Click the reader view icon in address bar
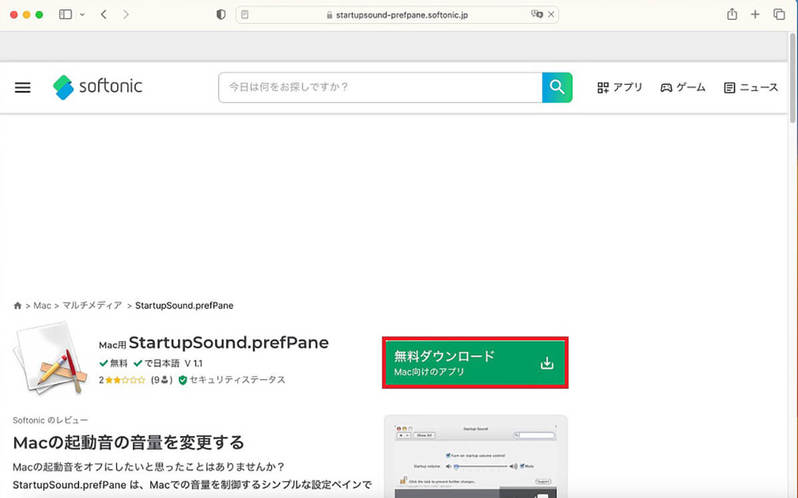This screenshot has height=498, width=798. click(x=245, y=15)
